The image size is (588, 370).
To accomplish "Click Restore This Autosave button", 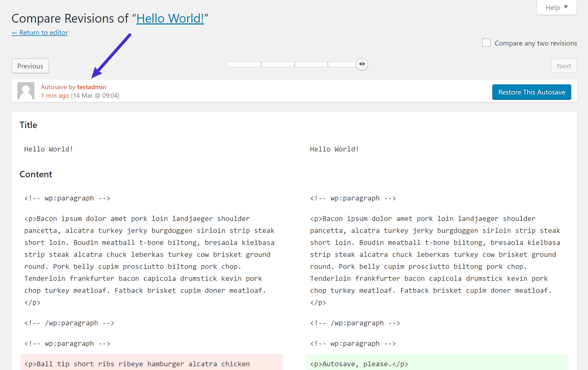I will point(532,92).
